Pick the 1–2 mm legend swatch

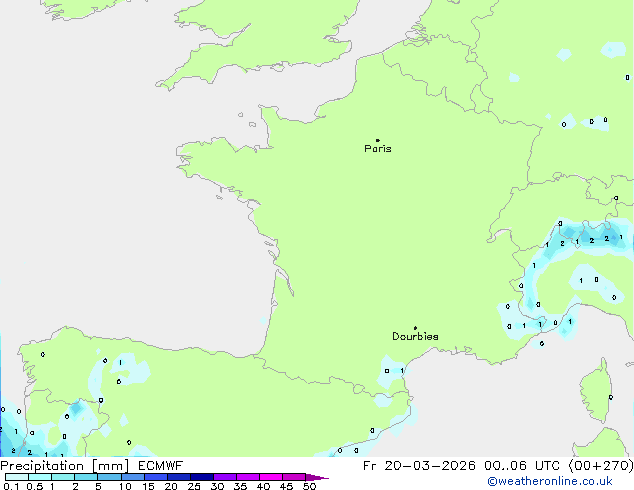tap(63, 477)
